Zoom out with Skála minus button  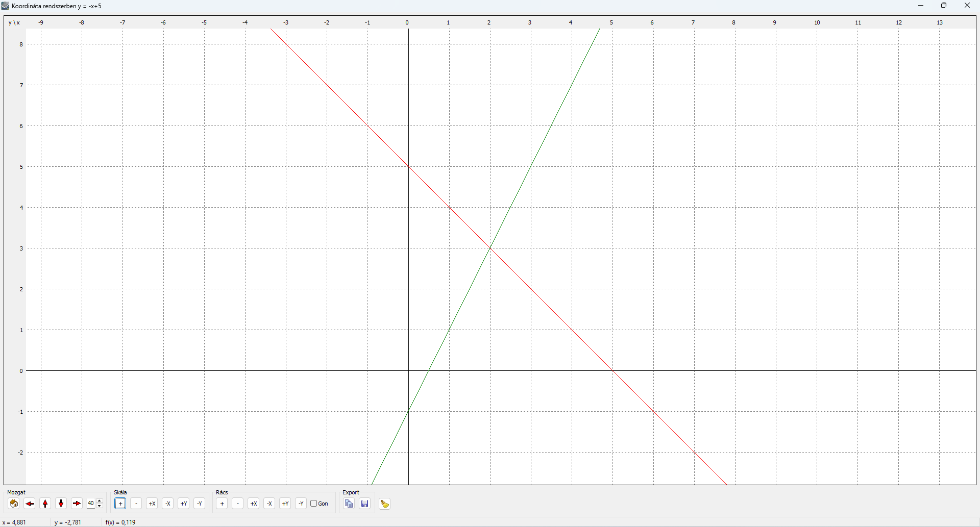(136, 504)
